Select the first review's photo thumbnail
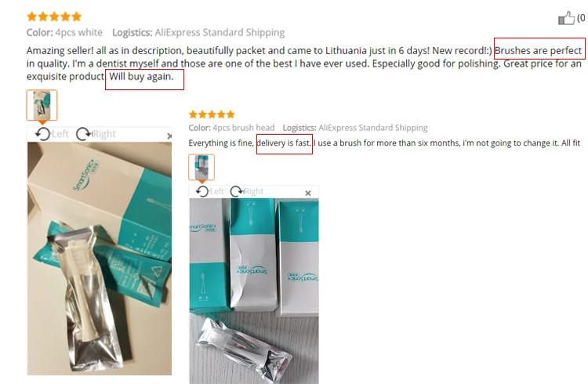The height and width of the screenshot is (384, 588). (x=42, y=105)
